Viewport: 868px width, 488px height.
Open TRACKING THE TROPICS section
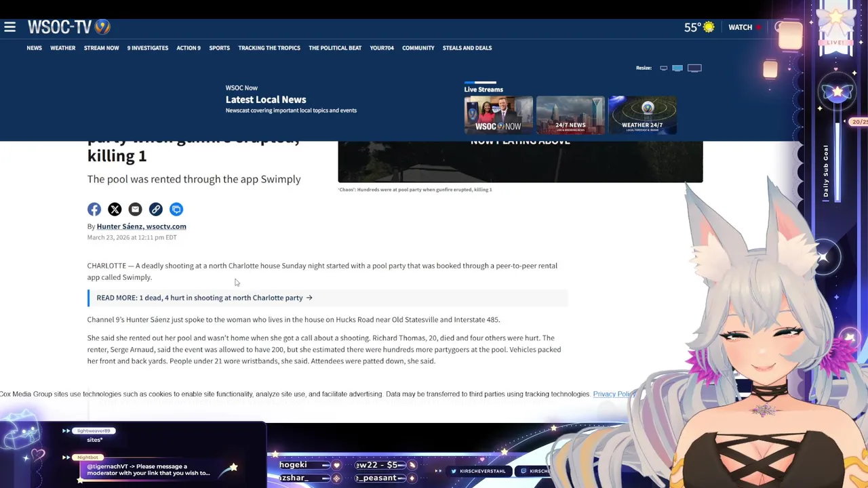click(x=269, y=48)
